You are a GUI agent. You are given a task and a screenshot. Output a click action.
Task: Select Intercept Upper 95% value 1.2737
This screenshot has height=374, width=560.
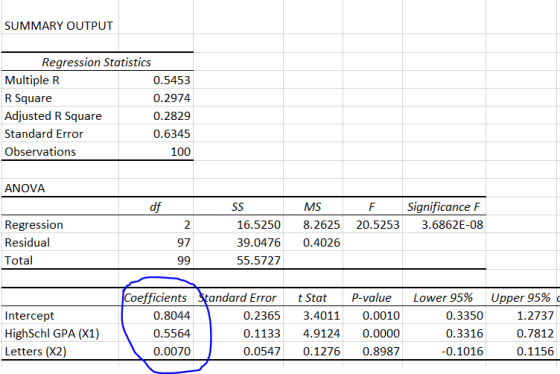coord(535,315)
